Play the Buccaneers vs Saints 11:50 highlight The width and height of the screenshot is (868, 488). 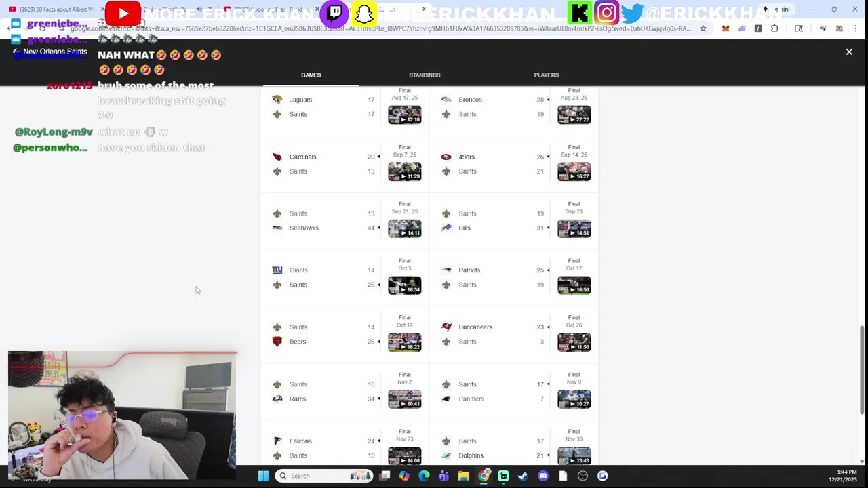click(x=574, y=342)
